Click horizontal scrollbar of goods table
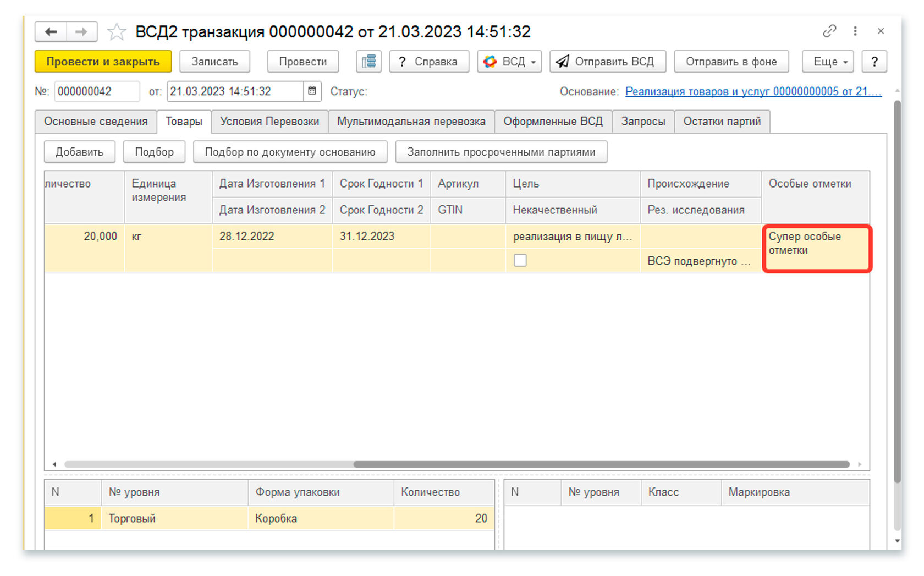This screenshot has width=924, height=576. point(601,464)
